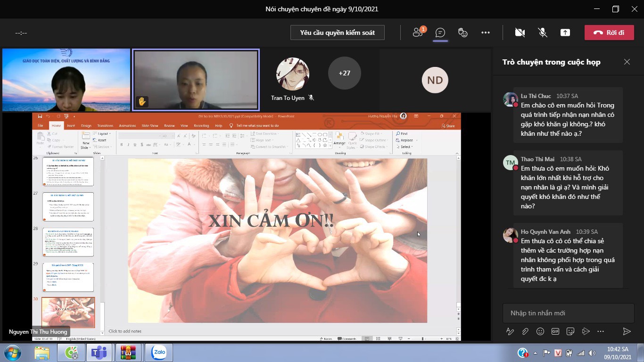
Task: Open the participants list icon
Action: [x=419, y=32]
